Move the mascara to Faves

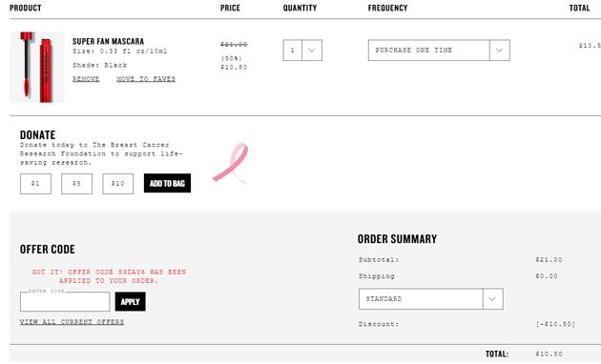[146, 79]
